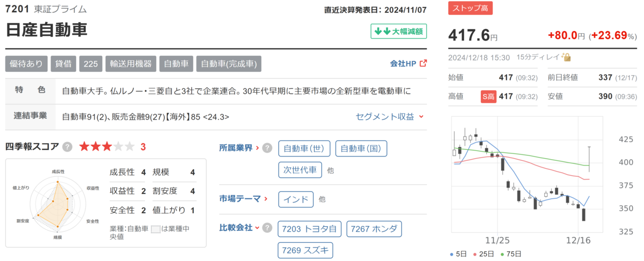Expand the 比較会社 chevron
This screenshot has height=261, width=644.
[x=257, y=228]
